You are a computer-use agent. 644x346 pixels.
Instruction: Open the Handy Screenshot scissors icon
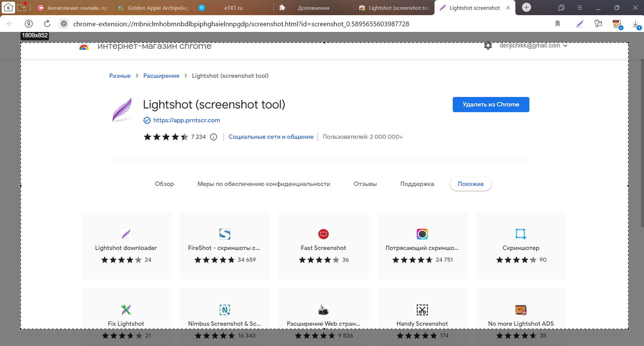point(422,310)
